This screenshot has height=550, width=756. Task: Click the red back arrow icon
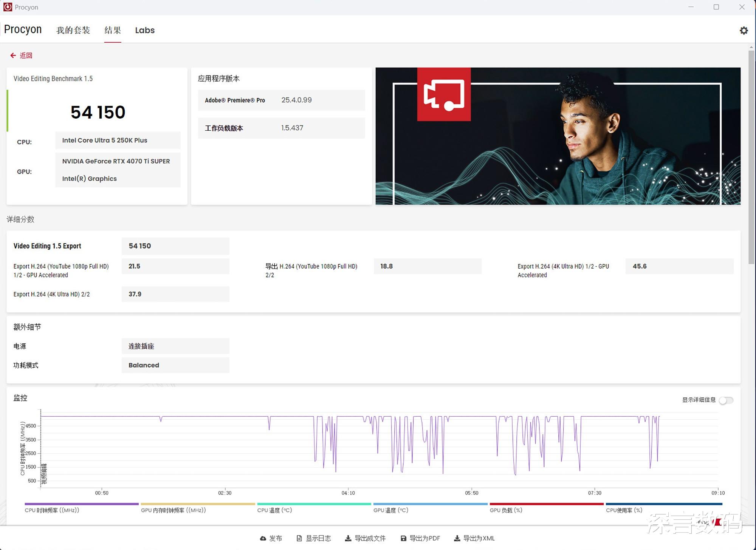coord(13,56)
